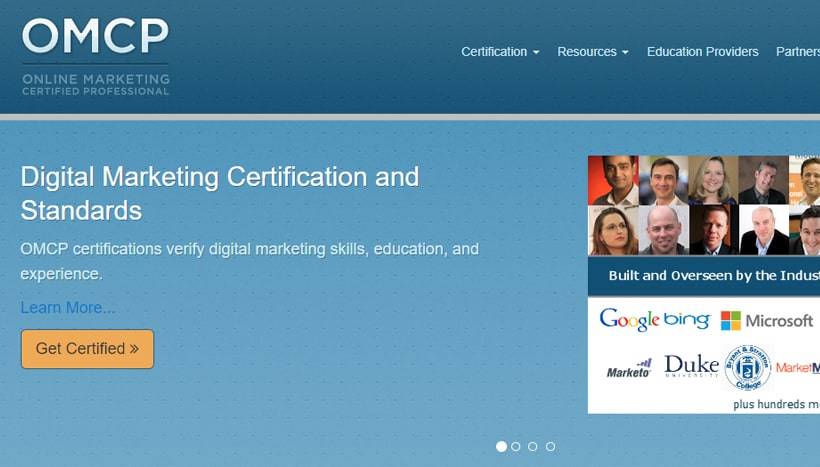
Task: Switch to the second carousel slide dot
Action: 516,447
